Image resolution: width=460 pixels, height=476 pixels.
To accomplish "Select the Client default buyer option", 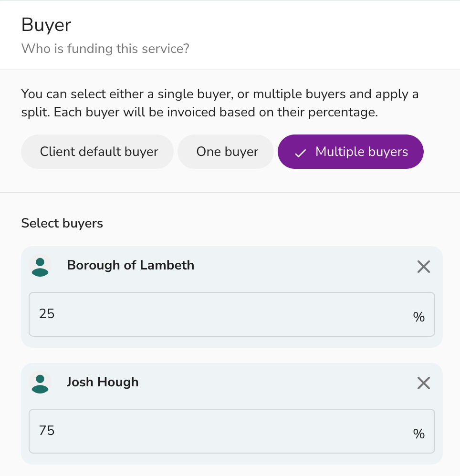I will pyautogui.click(x=97, y=152).
